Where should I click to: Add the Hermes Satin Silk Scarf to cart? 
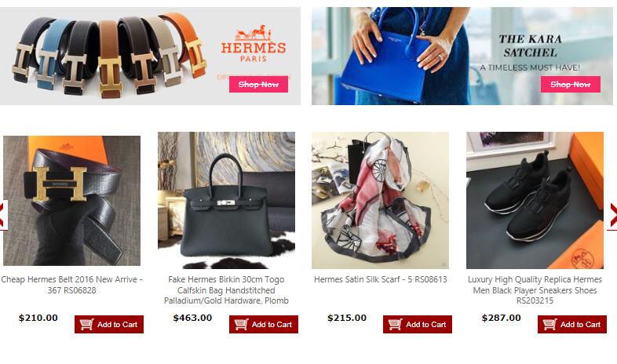tap(418, 324)
